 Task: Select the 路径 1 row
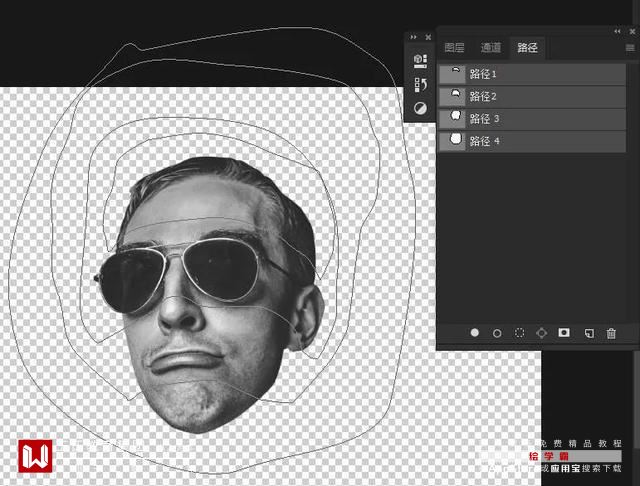(532, 74)
